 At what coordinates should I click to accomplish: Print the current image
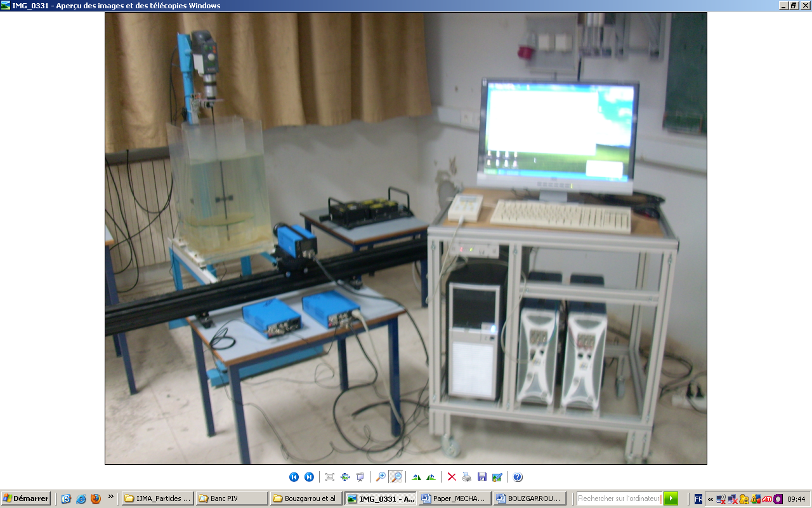(x=467, y=477)
